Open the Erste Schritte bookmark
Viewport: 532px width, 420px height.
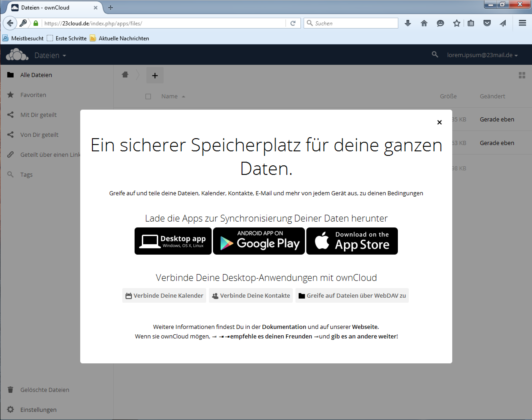pos(67,38)
